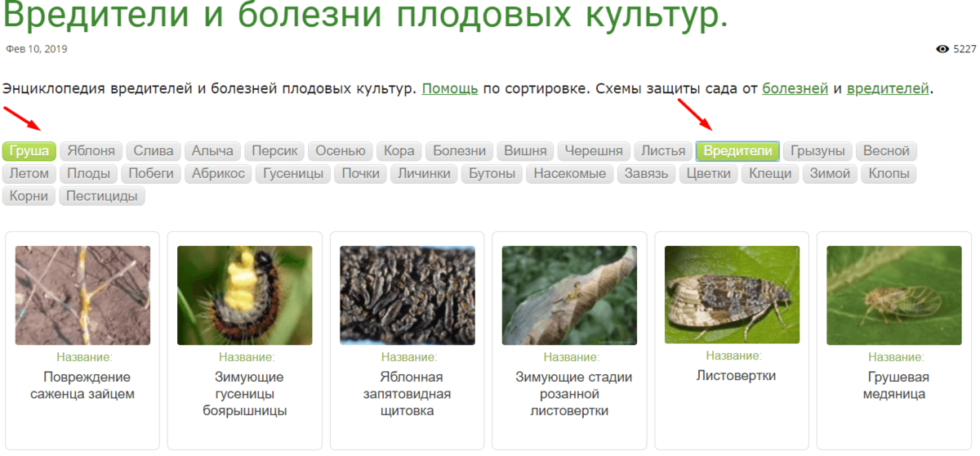Pick the Цветки tag
Screen dimensions: 980x456
coord(709,173)
